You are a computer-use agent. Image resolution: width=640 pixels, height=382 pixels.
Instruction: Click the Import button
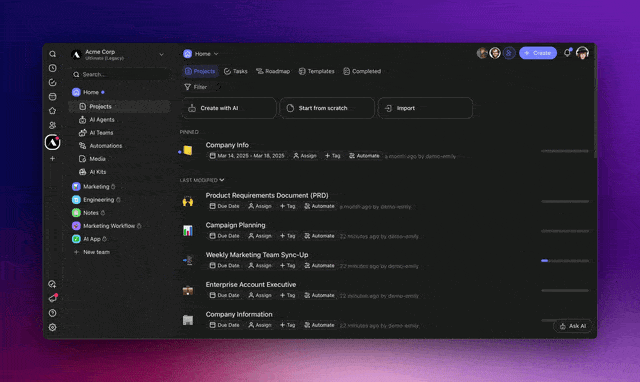pyautogui.click(x=425, y=108)
